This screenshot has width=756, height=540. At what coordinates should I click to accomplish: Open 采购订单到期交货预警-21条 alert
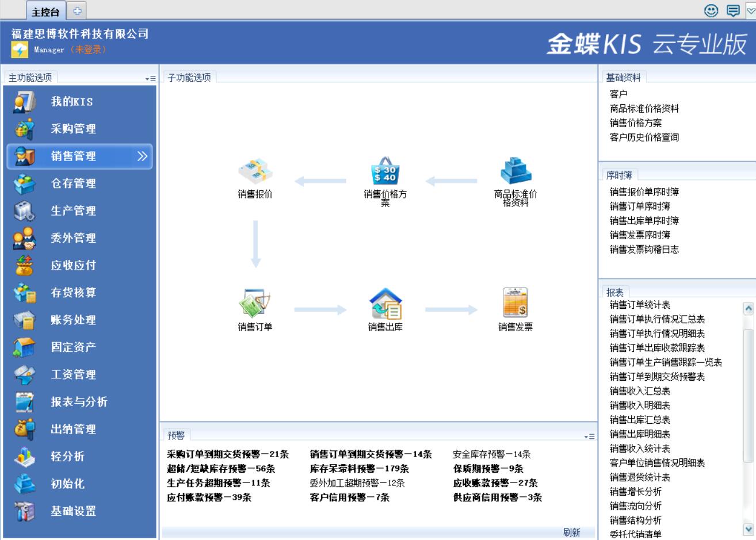pyautogui.click(x=228, y=454)
